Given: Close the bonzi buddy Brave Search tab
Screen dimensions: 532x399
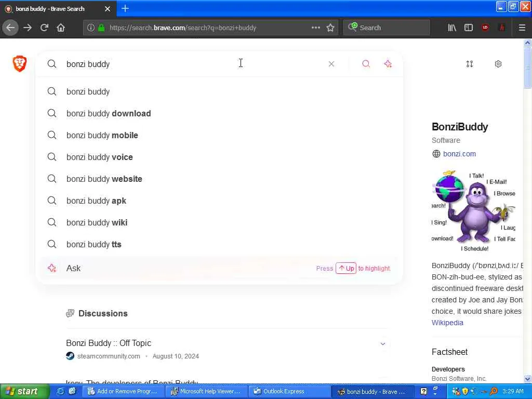Looking at the screenshot, I should [108, 9].
